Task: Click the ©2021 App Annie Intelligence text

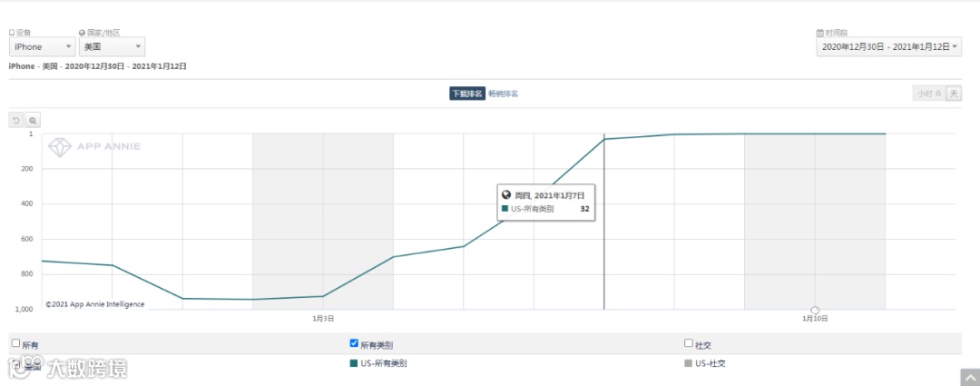Action: point(95,304)
